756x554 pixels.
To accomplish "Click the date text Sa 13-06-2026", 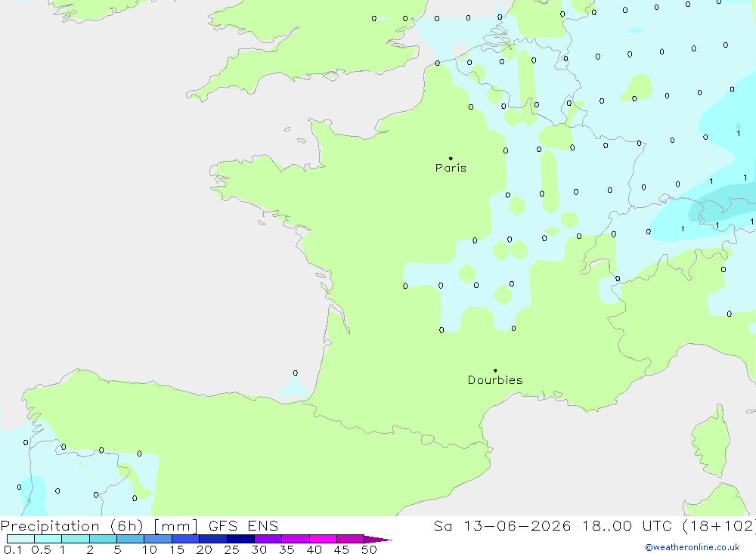I will [503, 526].
